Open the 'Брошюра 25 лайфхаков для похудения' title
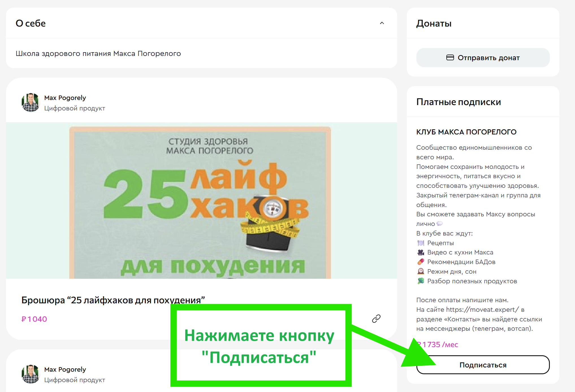The width and height of the screenshot is (575, 392). 113,300
